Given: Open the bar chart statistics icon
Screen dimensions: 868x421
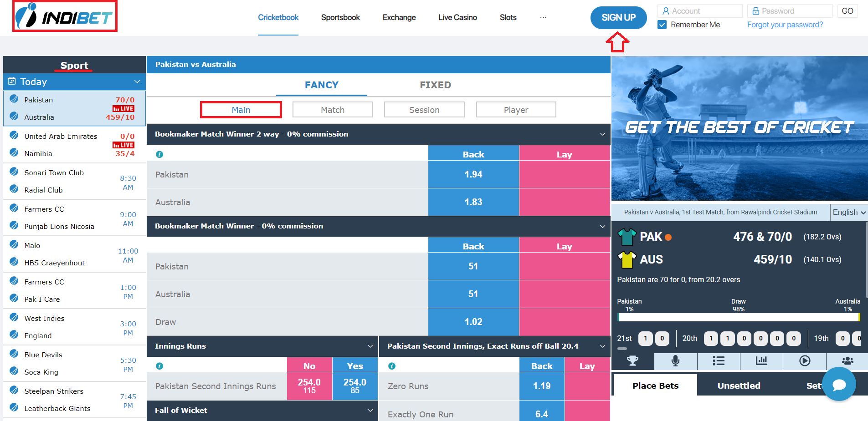Looking at the screenshot, I should tap(761, 361).
